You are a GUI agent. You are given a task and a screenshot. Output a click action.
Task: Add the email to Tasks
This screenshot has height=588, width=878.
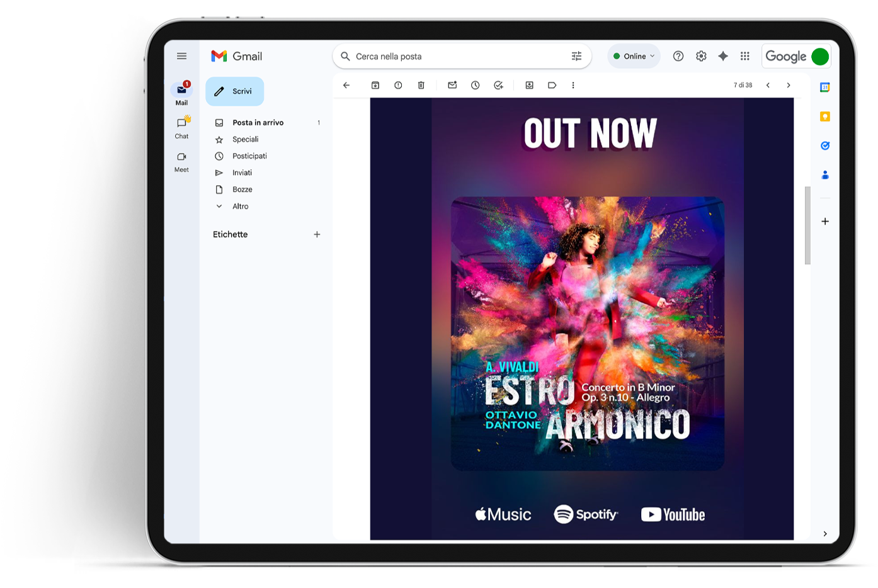coord(498,85)
